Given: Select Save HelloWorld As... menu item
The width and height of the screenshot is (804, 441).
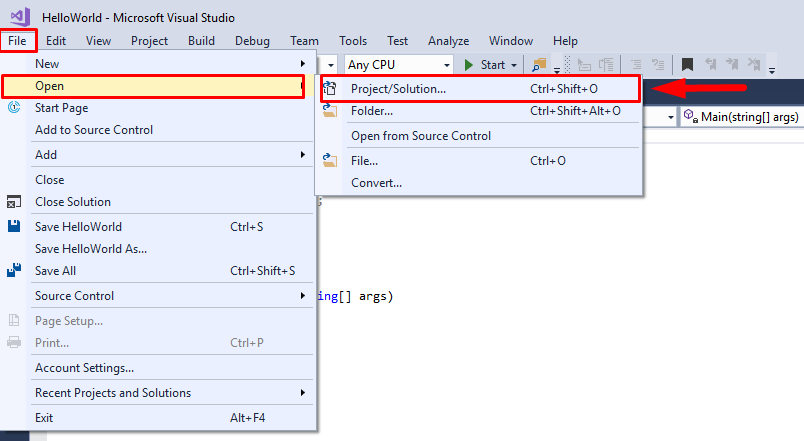Looking at the screenshot, I should (158, 249).
